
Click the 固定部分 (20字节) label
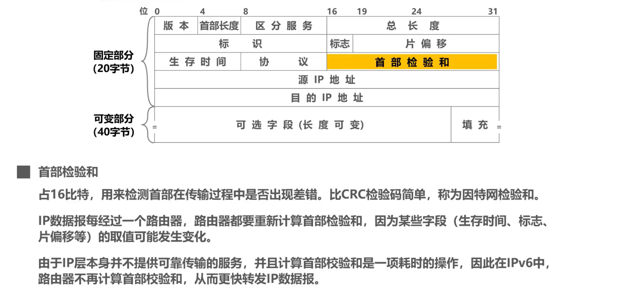(113, 62)
